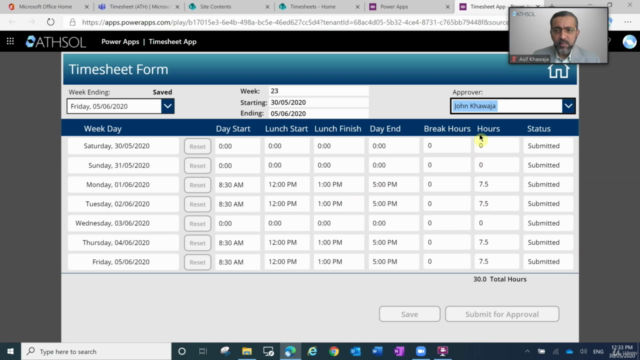Open Outlook from taskbar
Viewport: 640px width, 360px height.
pos(356,351)
